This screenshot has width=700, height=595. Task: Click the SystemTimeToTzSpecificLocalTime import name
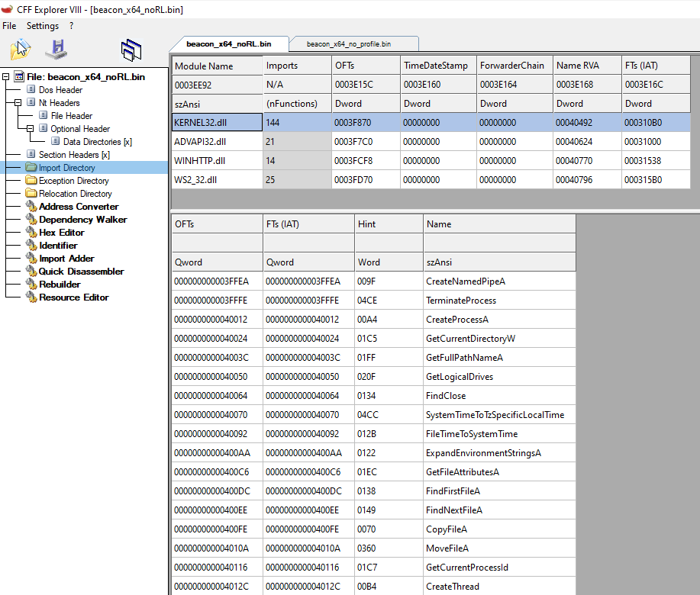[x=495, y=415]
